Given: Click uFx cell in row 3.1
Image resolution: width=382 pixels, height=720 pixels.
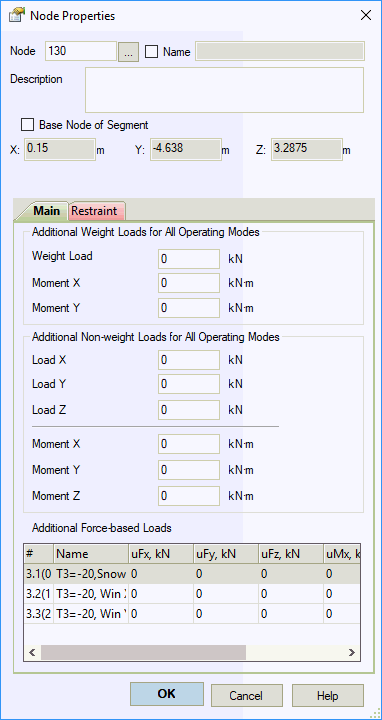Looking at the screenshot, I should tap(161, 574).
